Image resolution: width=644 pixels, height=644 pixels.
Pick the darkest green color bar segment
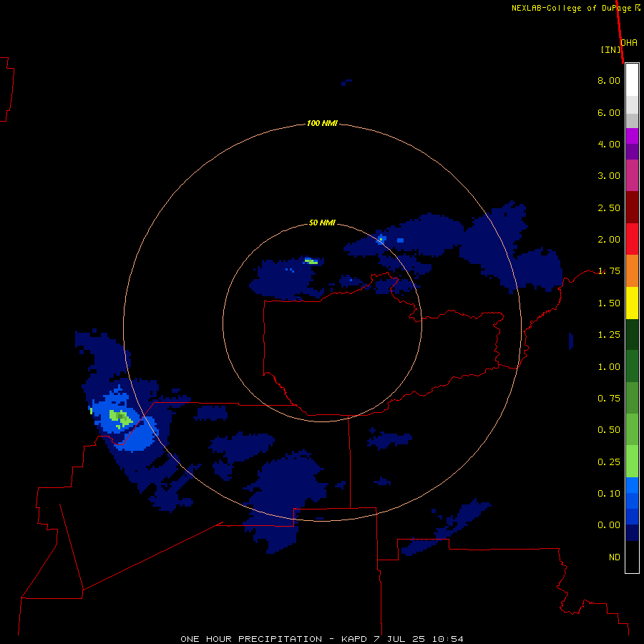click(x=632, y=335)
